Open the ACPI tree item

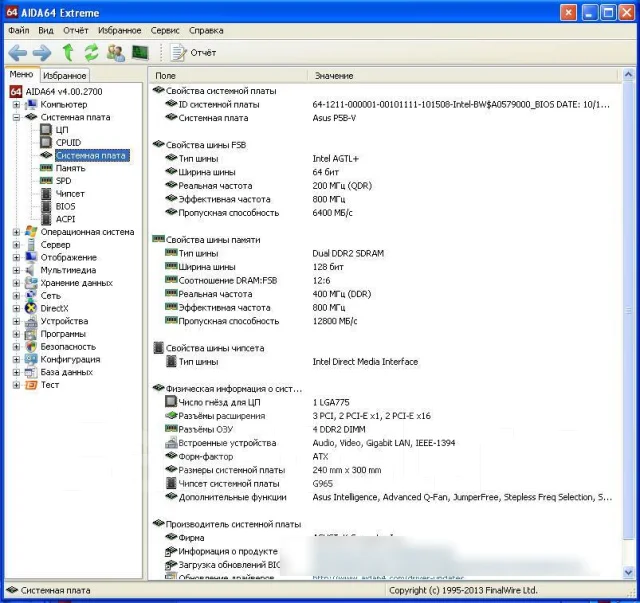pyautogui.click(x=65, y=219)
